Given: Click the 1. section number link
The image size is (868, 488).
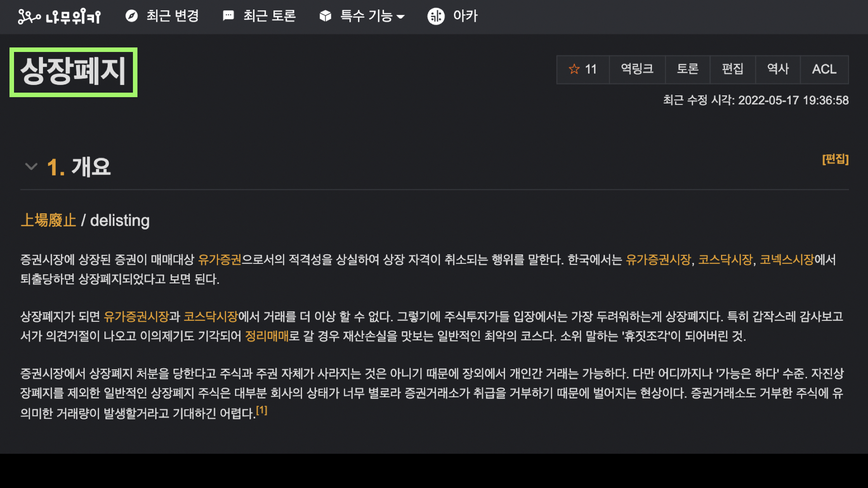Looking at the screenshot, I should click(56, 167).
